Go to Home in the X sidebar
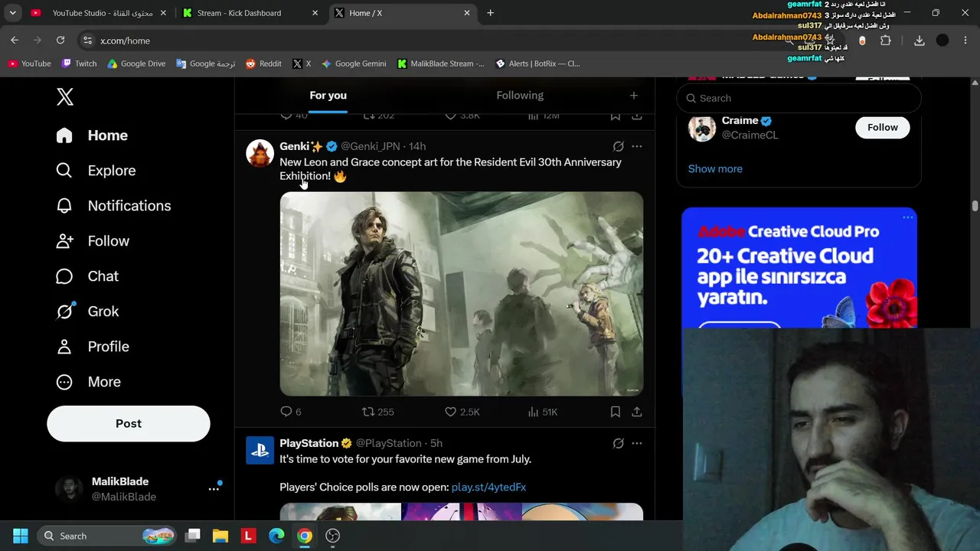Screen dimensions: 980x551 pyautogui.click(x=92, y=135)
